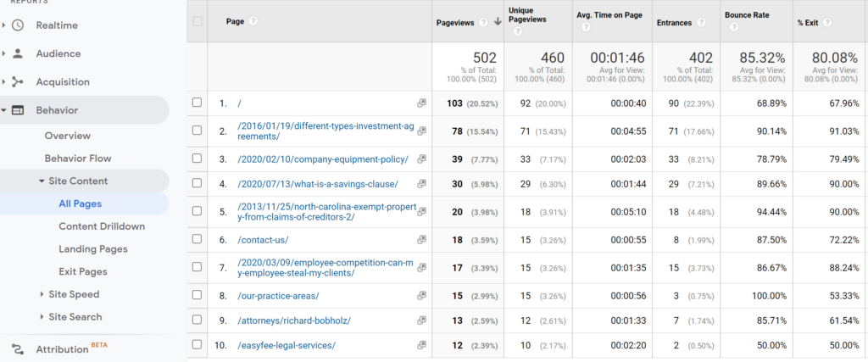Open the different-types-investment-agreements page link

click(325, 131)
